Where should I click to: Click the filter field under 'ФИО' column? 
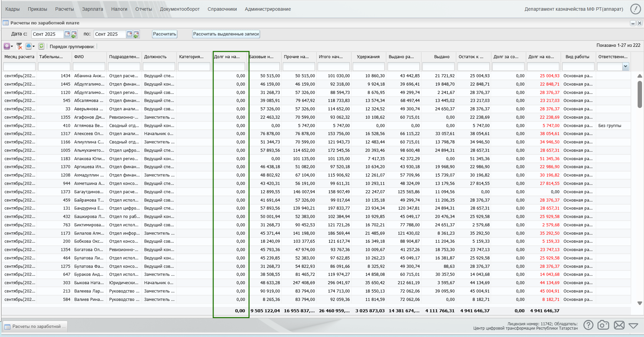click(89, 67)
